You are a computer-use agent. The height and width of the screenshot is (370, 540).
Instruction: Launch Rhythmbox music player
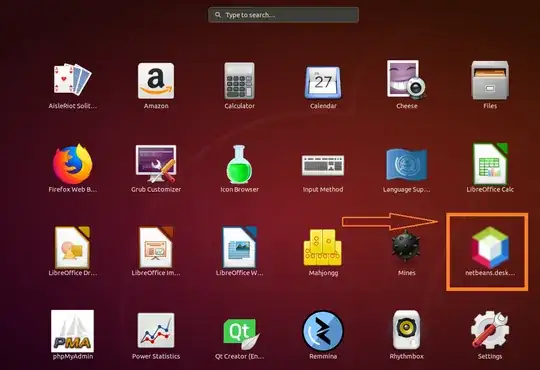(x=406, y=330)
